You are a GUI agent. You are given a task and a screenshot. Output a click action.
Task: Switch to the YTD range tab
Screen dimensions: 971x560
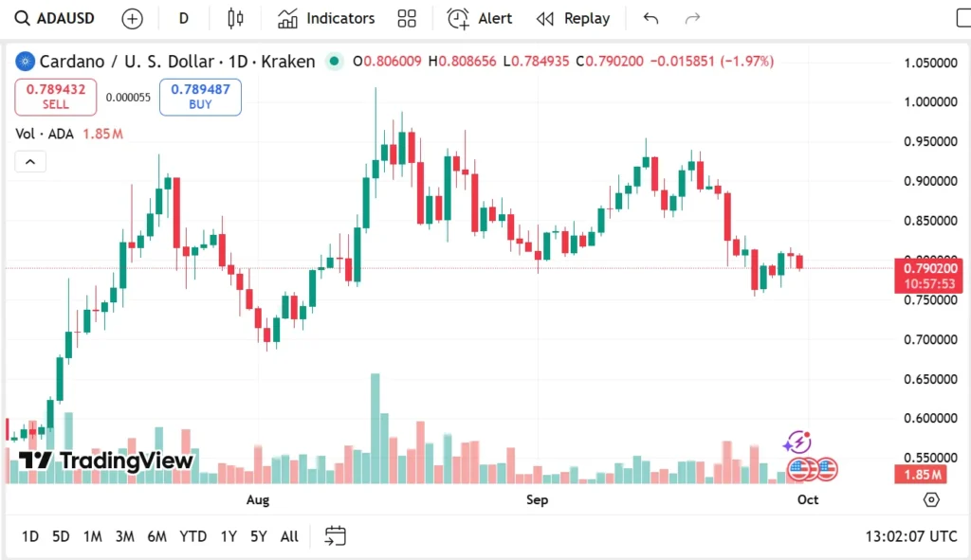point(192,536)
